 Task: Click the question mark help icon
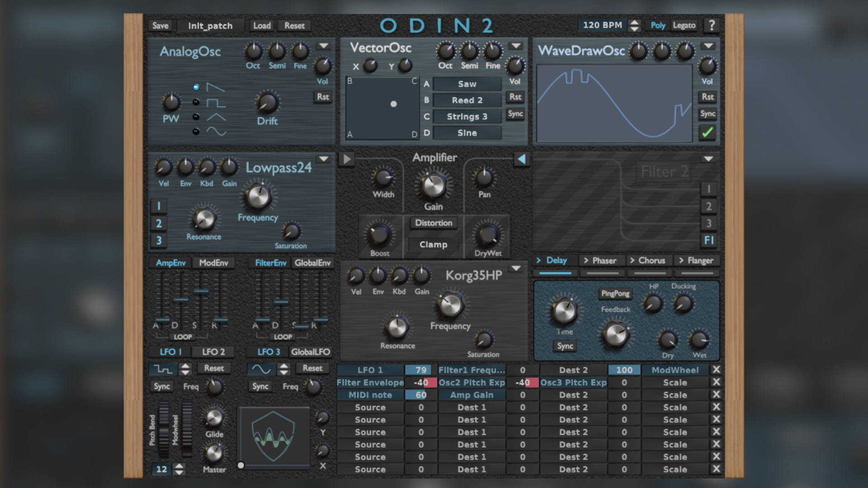click(x=712, y=25)
